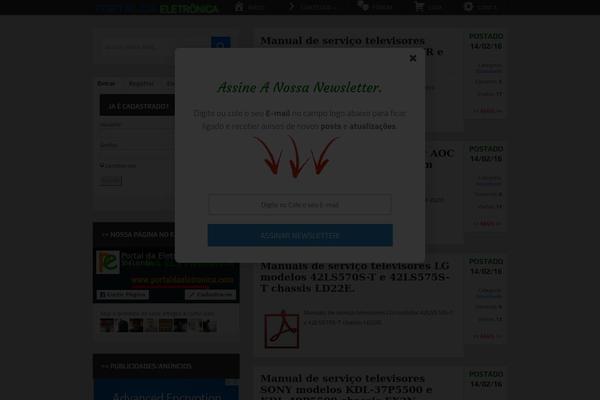Click the MAIS link on the AOC post
This screenshot has width=600, height=400.
tap(487, 224)
